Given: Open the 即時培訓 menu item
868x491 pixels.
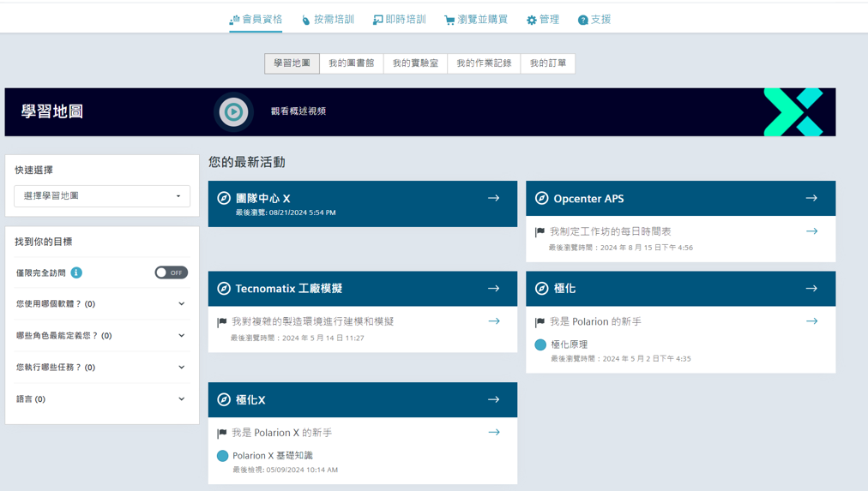Looking at the screenshot, I should pos(399,20).
